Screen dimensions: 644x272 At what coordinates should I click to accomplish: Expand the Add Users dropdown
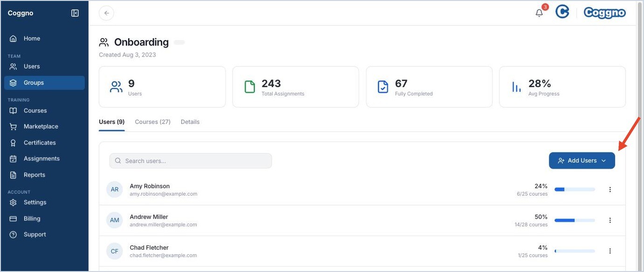[x=582, y=161]
